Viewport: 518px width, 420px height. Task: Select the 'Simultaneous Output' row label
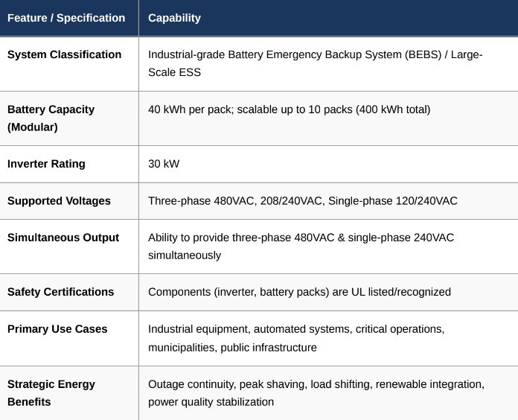[63, 238]
